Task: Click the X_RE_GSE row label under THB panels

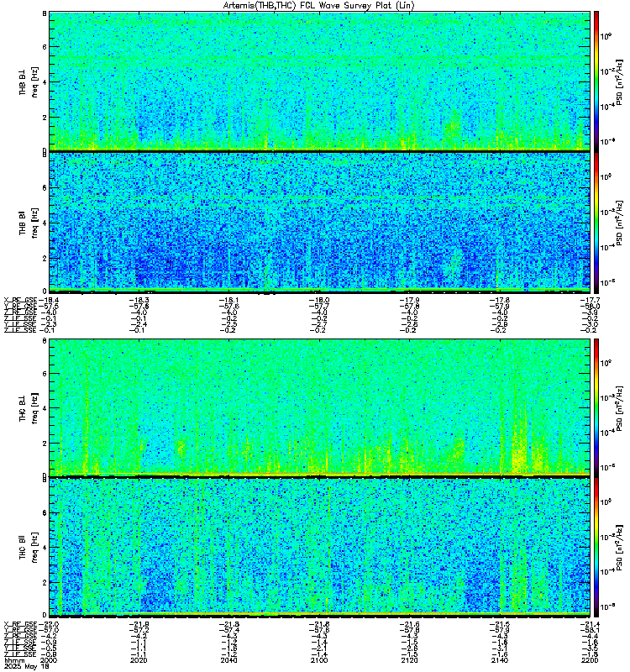Action: click(20, 300)
